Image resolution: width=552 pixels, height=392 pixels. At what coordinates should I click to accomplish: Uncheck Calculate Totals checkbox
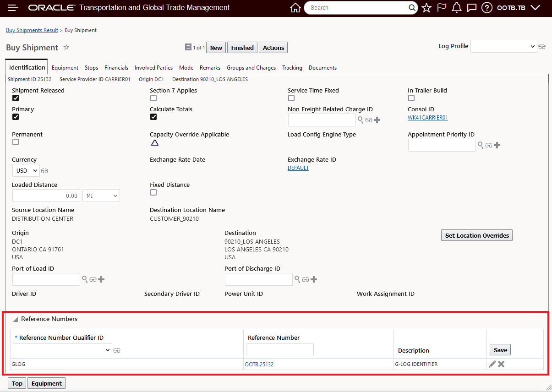coord(153,117)
